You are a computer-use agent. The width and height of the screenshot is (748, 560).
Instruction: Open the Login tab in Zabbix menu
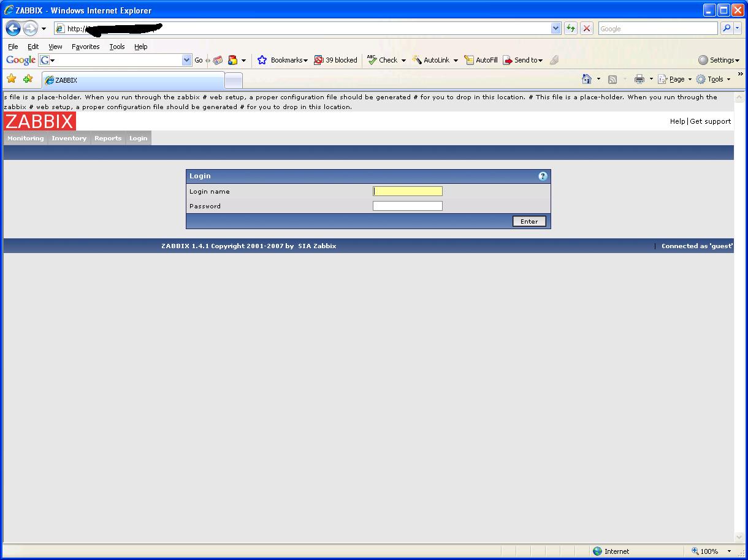[x=138, y=138]
